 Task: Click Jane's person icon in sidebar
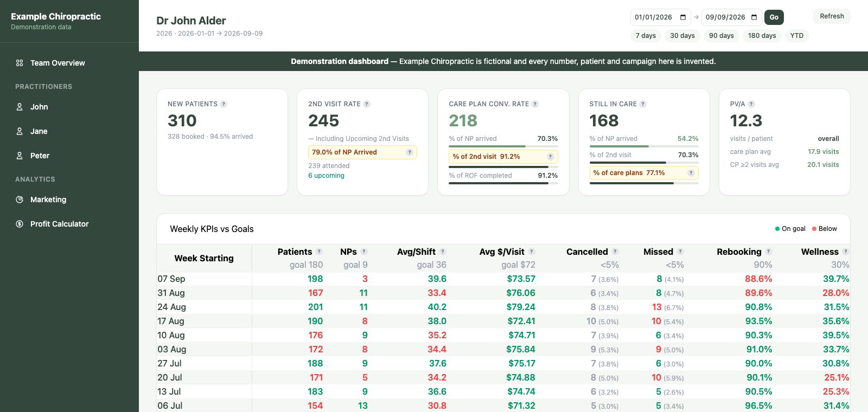(x=20, y=131)
